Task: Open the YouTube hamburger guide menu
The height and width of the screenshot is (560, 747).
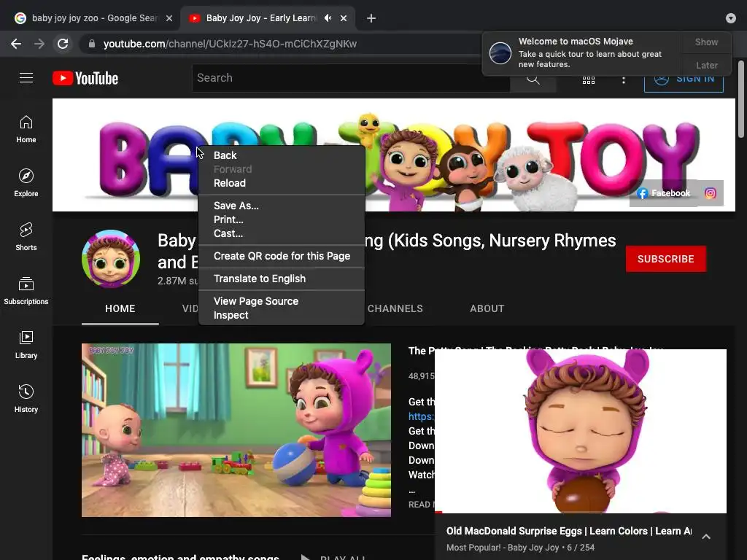Action: [26, 77]
